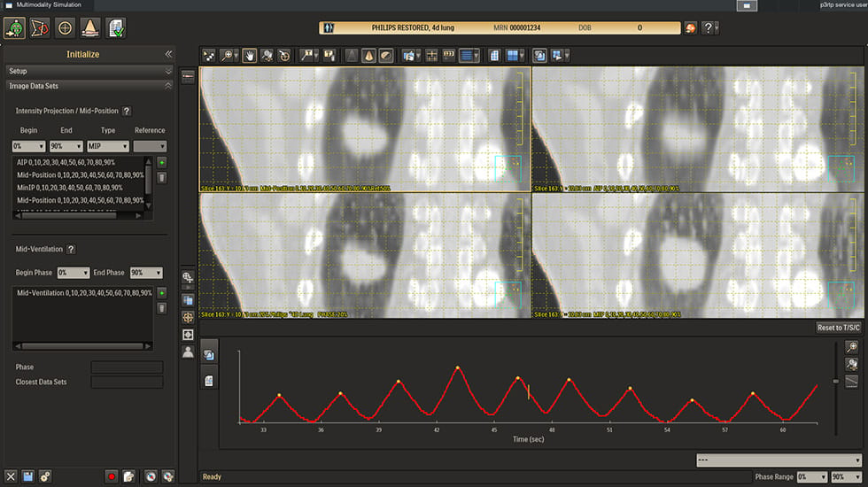The width and height of the screenshot is (868, 487).
Task: Open Phase Range start 0% dropdown
Action: pyautogui.click(x=812, y=476)
